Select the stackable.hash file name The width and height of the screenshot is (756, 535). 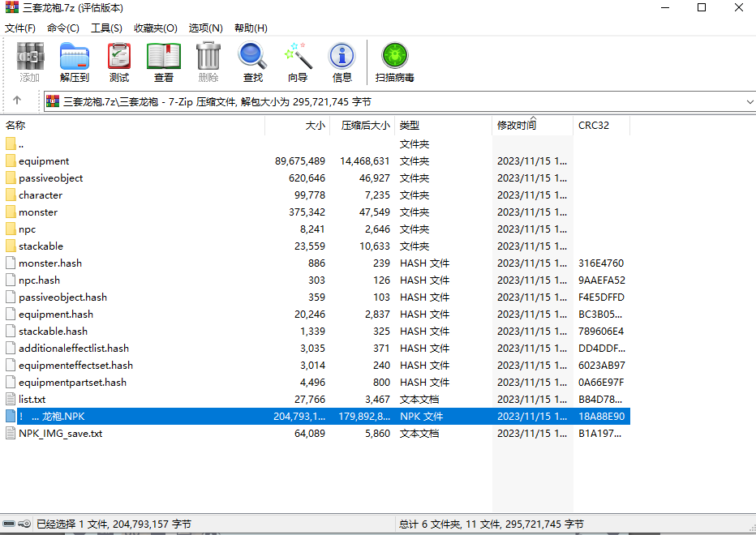click(53, 331)
